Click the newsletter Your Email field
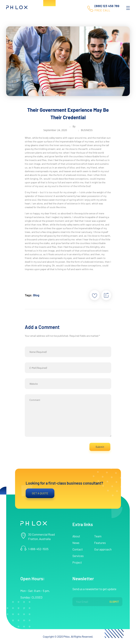Viewport: 136px width, 644px height. 89,602
